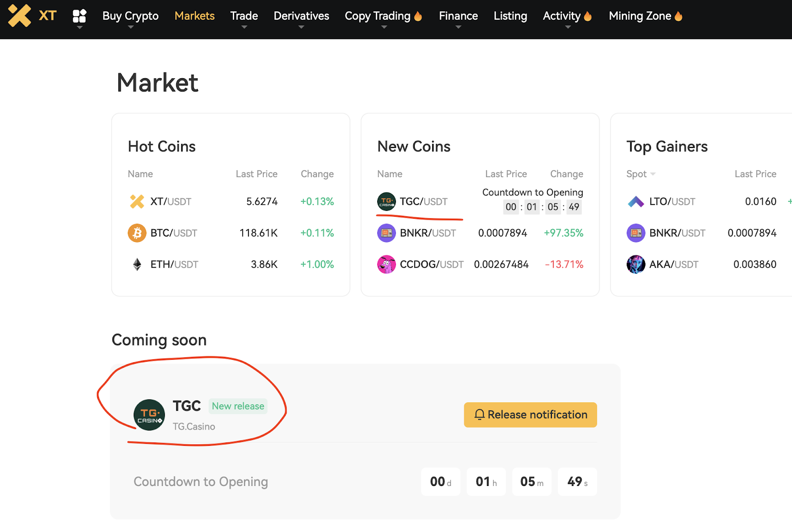Go to the Markets page
Image resolution: width=792 pixels, height=532 pixels.
[x=195, y=16]
